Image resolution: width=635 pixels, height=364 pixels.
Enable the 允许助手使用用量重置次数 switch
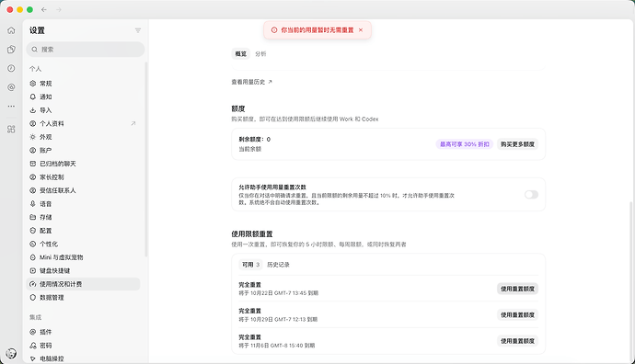tap(531, 195)
